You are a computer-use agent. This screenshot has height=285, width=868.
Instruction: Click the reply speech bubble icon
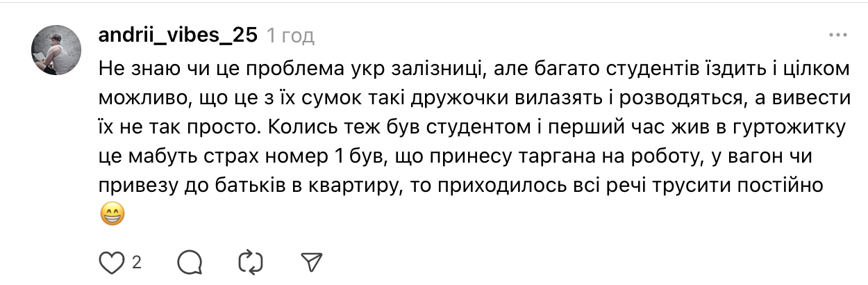point(190,261)
